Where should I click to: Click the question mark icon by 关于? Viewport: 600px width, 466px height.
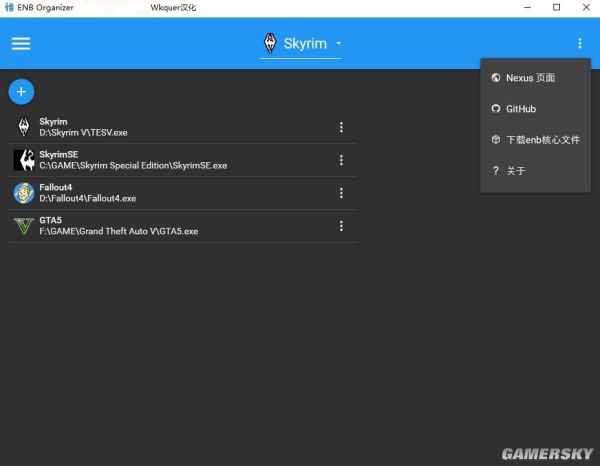click(496, 171)
